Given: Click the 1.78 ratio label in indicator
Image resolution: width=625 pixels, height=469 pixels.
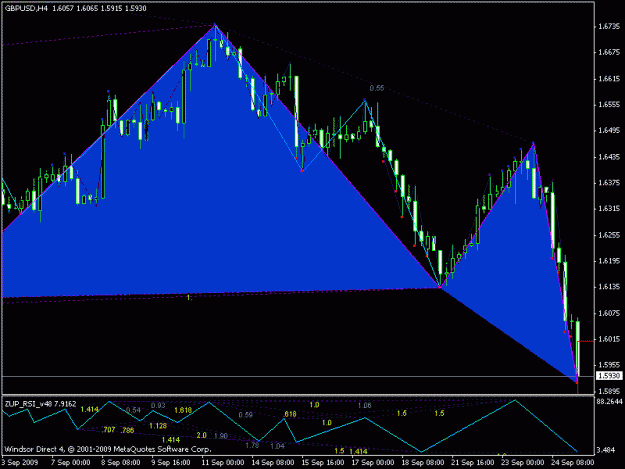Looking at the screenshot, I should (252, 445).
